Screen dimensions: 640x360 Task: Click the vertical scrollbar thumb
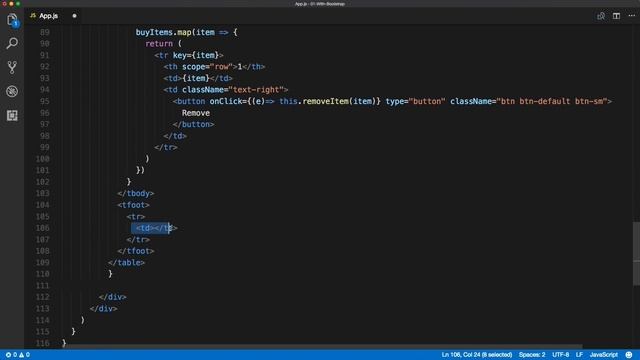(636, 253)
